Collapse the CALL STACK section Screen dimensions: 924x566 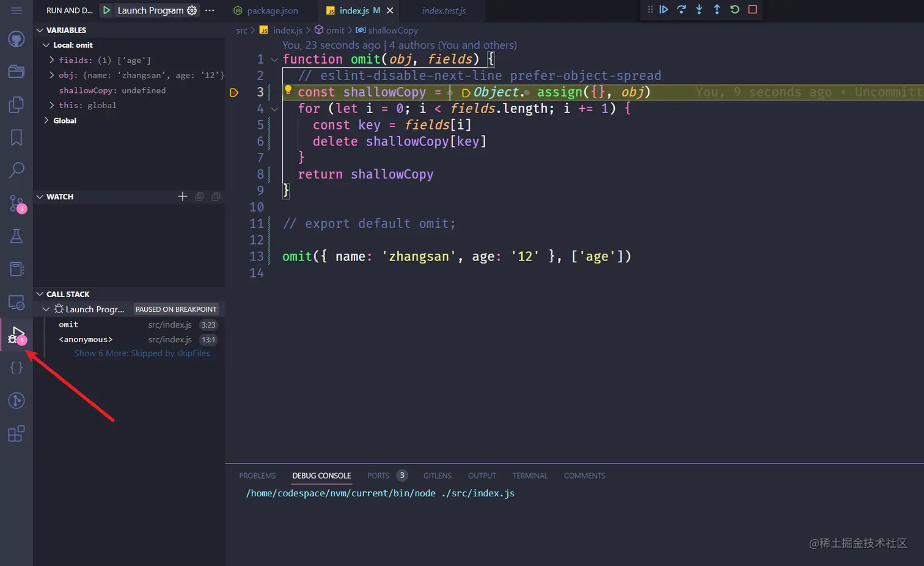tap(40, 294)
